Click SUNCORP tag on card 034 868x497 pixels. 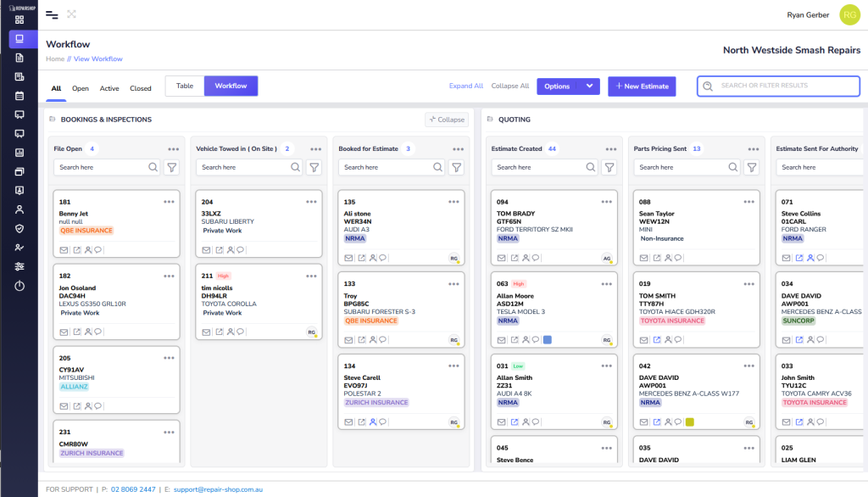tap(798, 321)
